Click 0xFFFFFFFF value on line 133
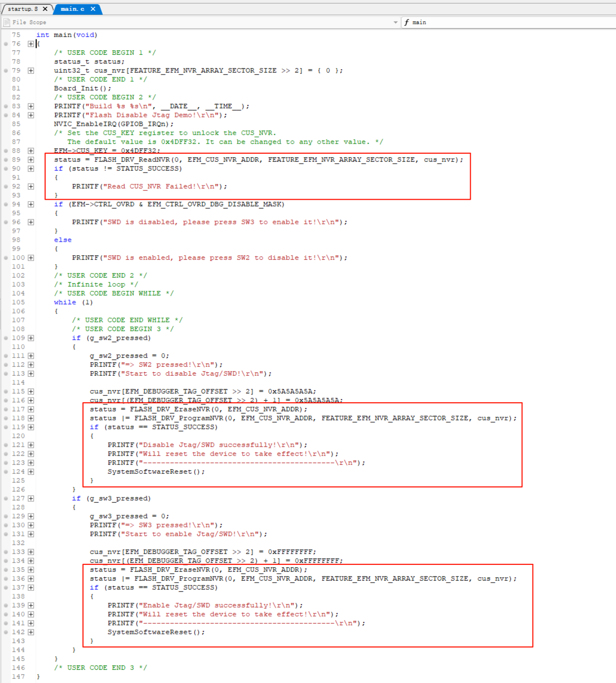 point(291,552)
